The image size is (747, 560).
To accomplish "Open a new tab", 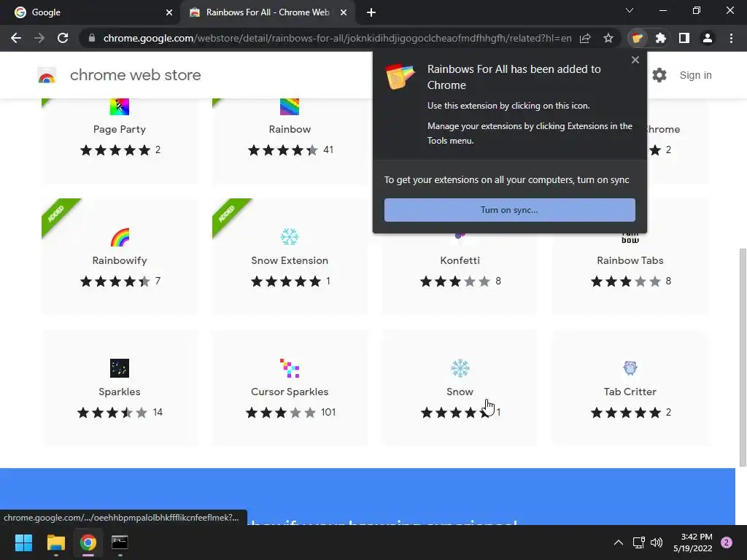I will tap(371, 12).
